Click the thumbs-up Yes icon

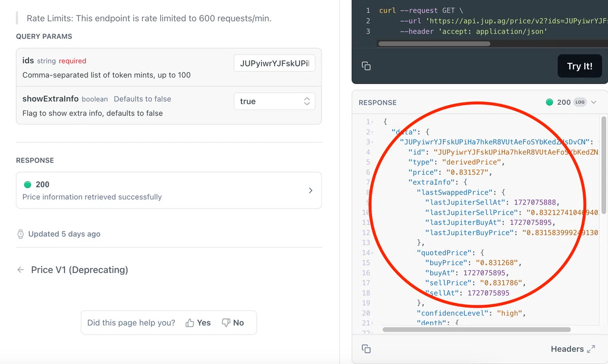pos(190,322)
